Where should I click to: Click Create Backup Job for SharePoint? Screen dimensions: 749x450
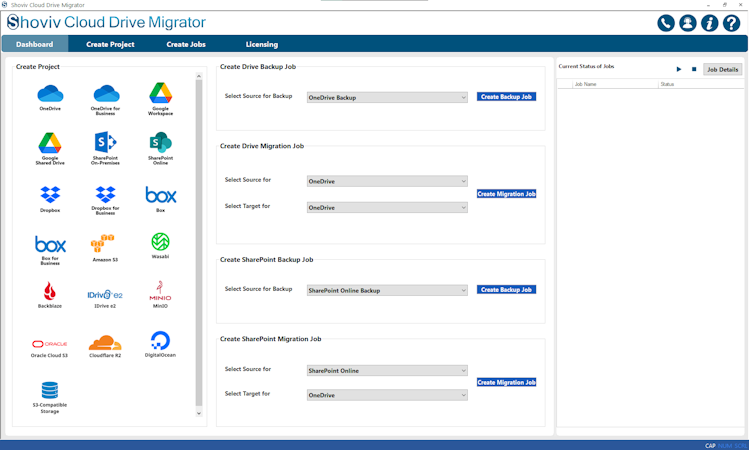point(506,289)
